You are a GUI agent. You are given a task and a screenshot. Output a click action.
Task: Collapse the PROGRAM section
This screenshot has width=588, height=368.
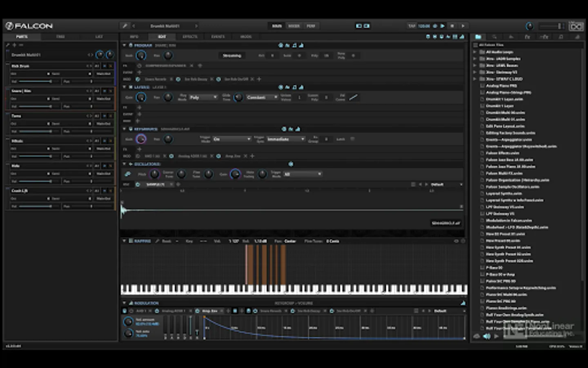point(125,45)
